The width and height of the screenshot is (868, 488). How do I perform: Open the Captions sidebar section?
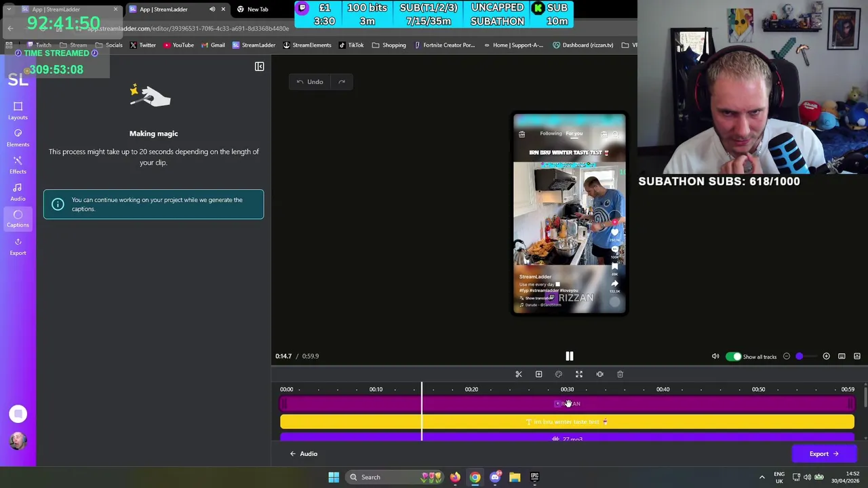tap(18, 218)
